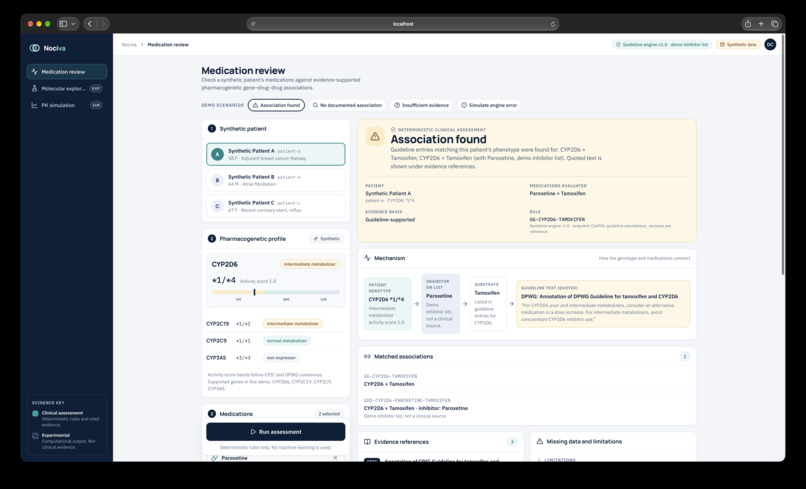Click the Medication review pulse icon in sidebar
The image size is (806, 489).
point(34,71)
